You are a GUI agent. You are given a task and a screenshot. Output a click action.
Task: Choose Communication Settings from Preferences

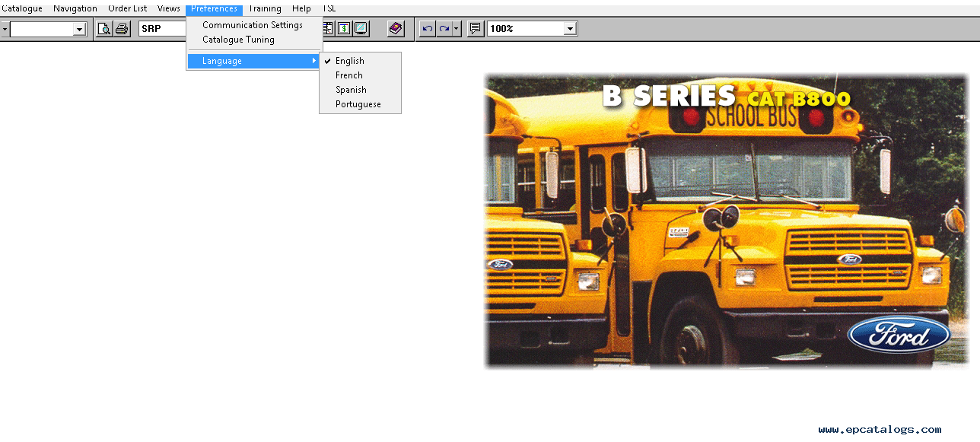pyautogui.click(x=254, y=25)
